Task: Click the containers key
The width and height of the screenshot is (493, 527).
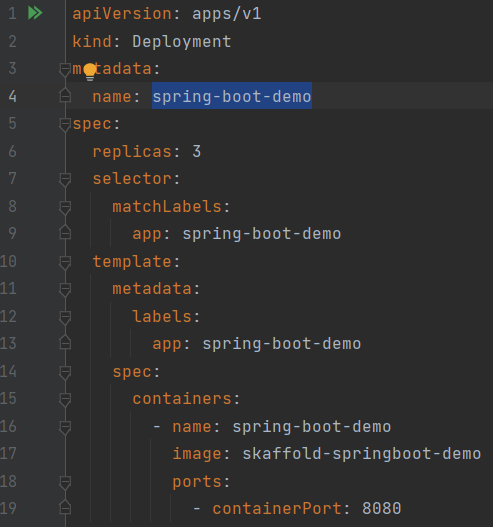Action: tap(182, 399)
